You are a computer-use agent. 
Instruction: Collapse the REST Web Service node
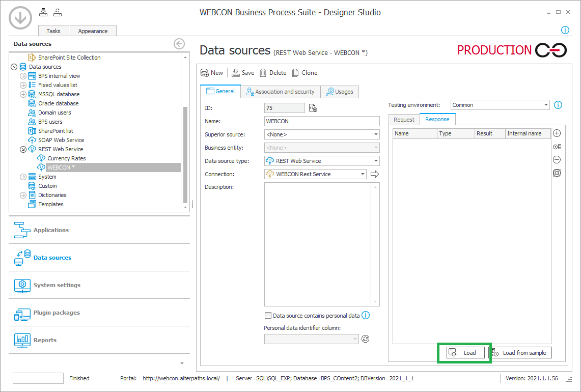23,149
